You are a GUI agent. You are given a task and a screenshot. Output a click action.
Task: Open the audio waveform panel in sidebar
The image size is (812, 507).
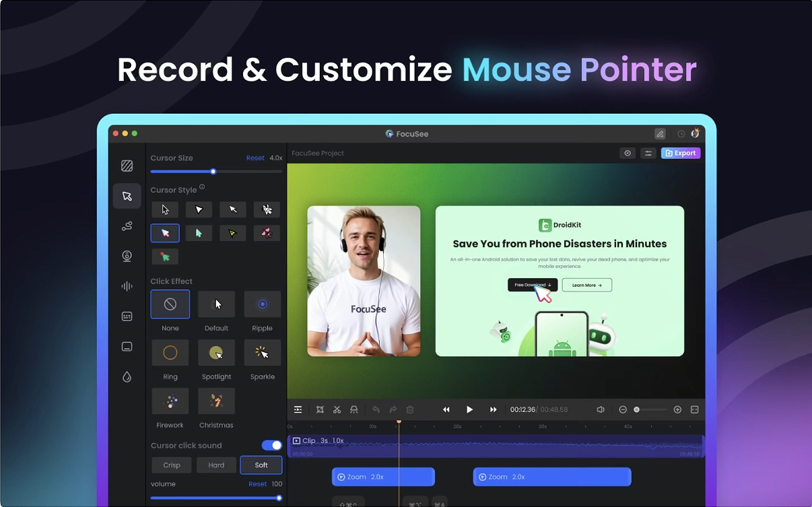[127, 286]
